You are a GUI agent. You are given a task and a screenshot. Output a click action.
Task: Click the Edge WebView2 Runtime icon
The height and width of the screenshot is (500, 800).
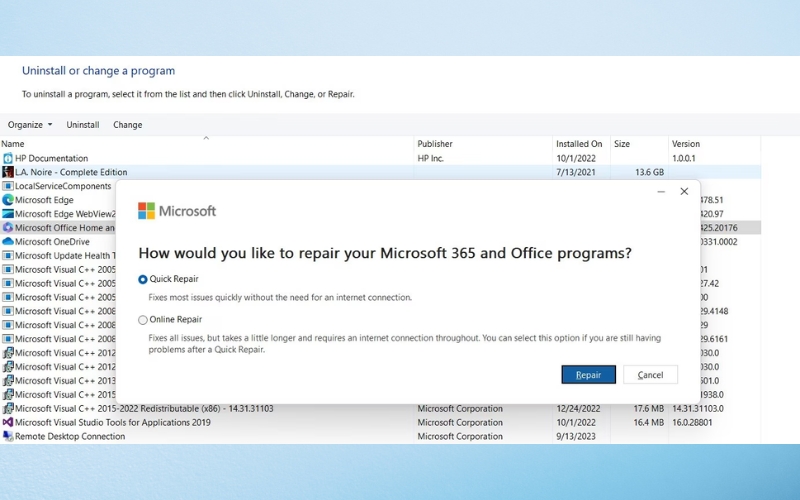(8, 214)
